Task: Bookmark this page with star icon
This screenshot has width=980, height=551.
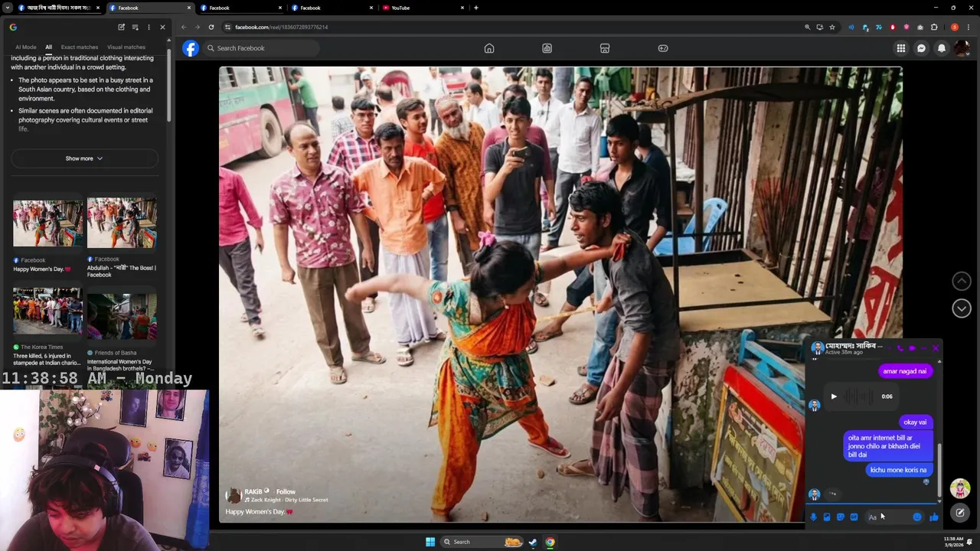Action: click(832, 27)
